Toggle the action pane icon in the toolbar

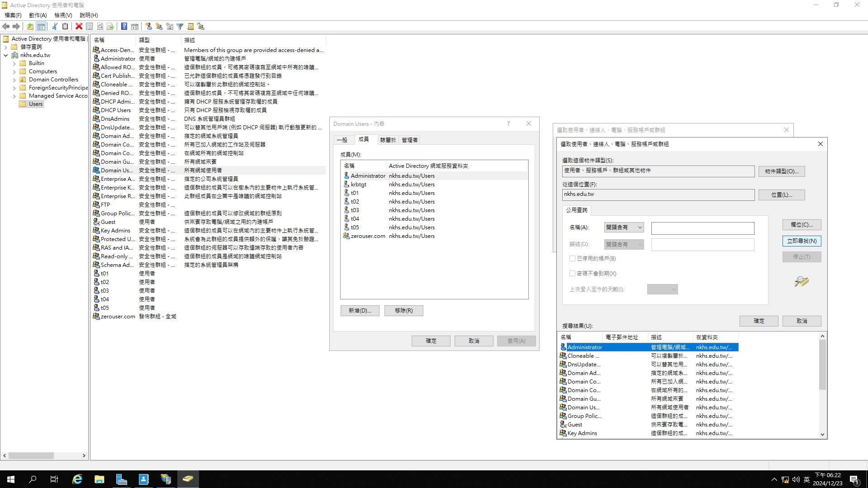(135, 27)
